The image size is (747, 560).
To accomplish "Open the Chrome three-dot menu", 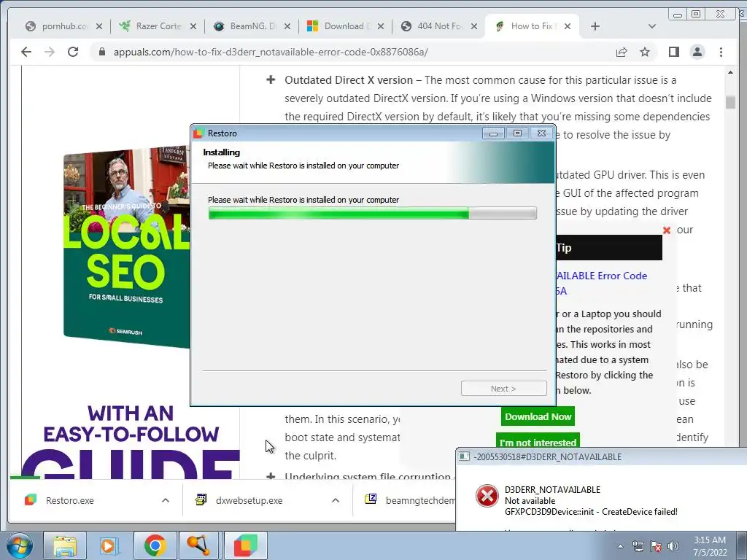I will pyautogui.click(x=721, y=52).
